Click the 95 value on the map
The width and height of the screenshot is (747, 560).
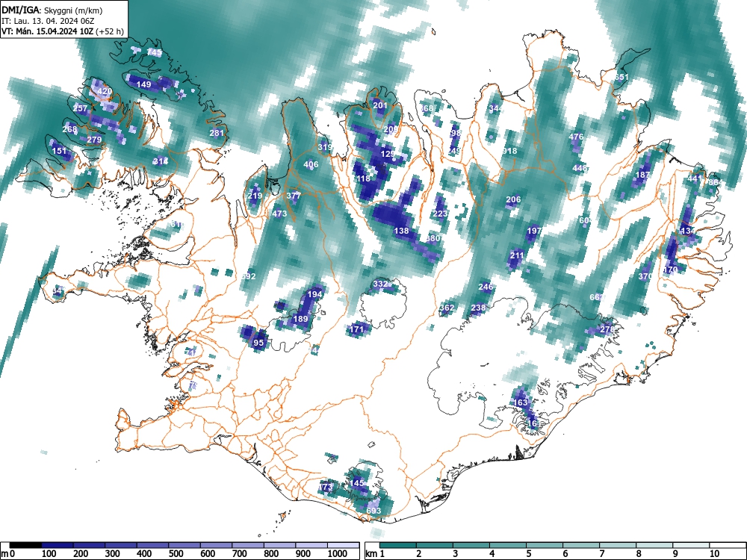pos(258,343)
